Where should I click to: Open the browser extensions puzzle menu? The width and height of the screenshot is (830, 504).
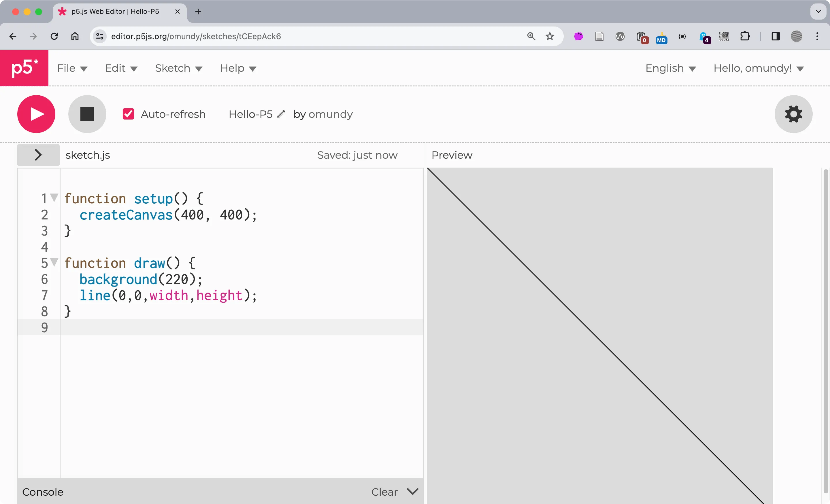pyautogui.click(x=745, y=36)
